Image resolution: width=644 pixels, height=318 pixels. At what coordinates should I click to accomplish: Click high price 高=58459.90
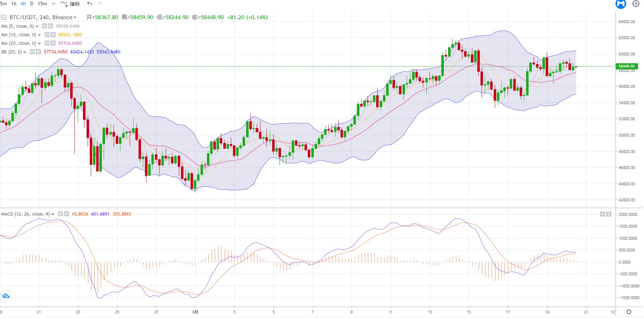coord(137,17)
